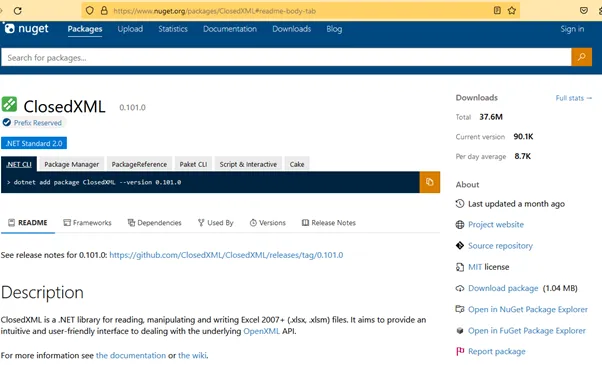
Task: Select the Cake tab
Action: click(297, 164)
